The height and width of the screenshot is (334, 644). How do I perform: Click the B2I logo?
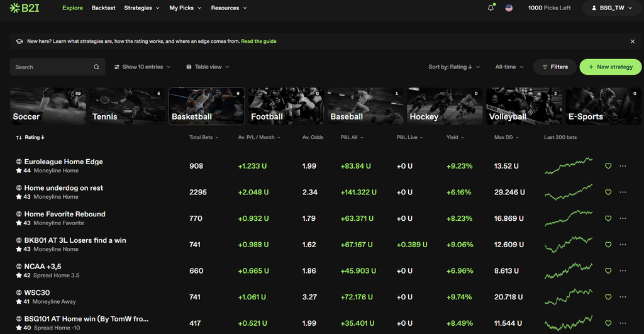point(25,8)
